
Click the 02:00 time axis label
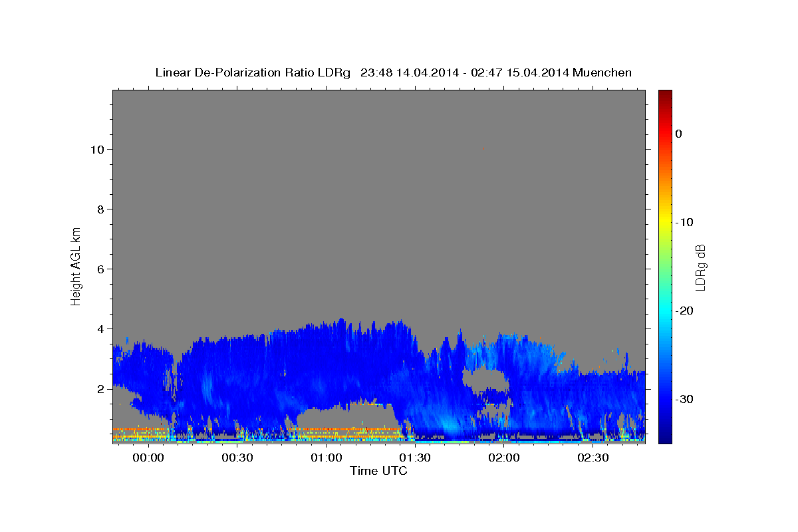pyautogui.click(x=504, y=459)
